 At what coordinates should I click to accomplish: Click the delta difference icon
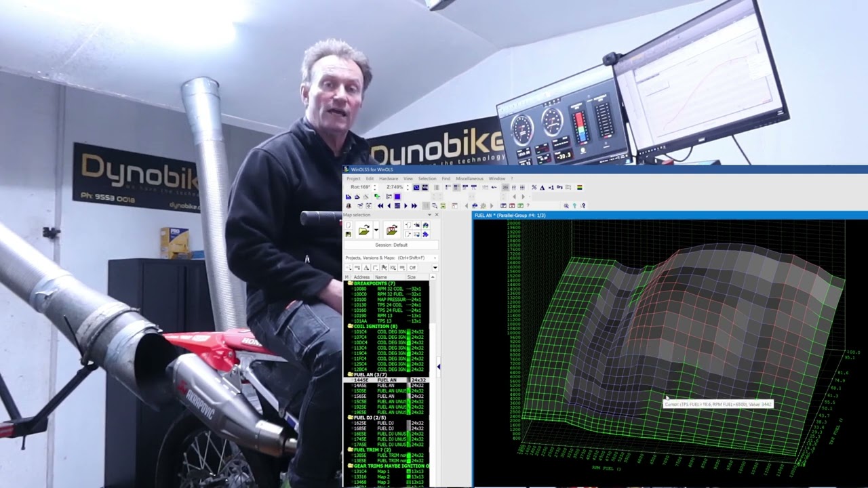coord(542,187)
